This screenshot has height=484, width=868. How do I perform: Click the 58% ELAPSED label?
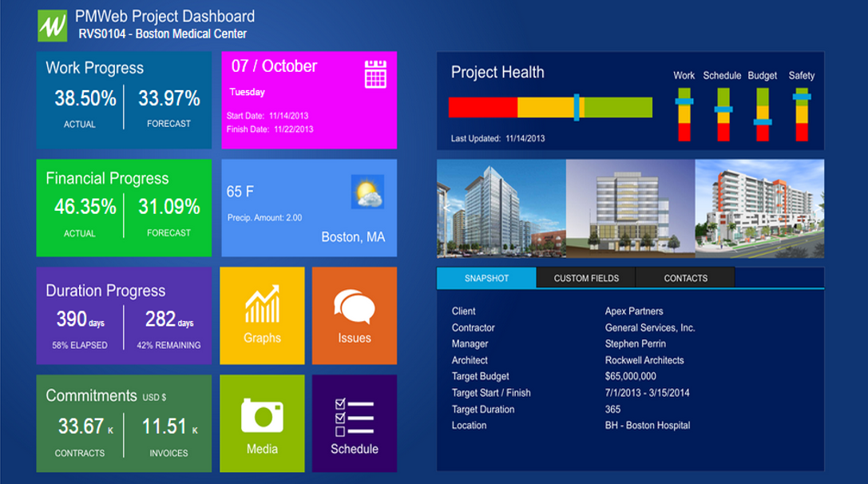coord(80,345)
